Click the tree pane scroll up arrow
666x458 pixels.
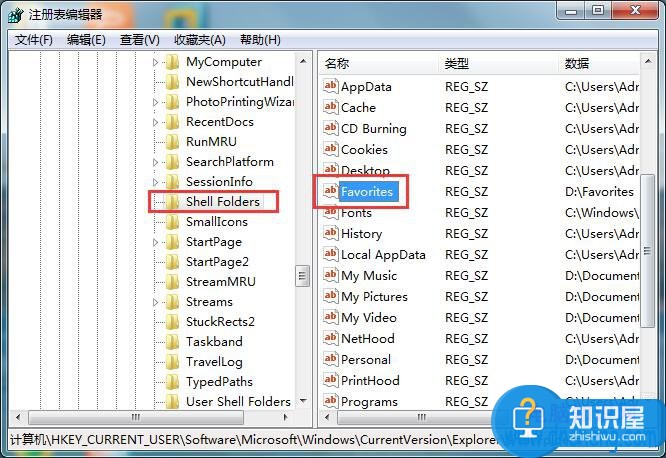pos(302,61)
